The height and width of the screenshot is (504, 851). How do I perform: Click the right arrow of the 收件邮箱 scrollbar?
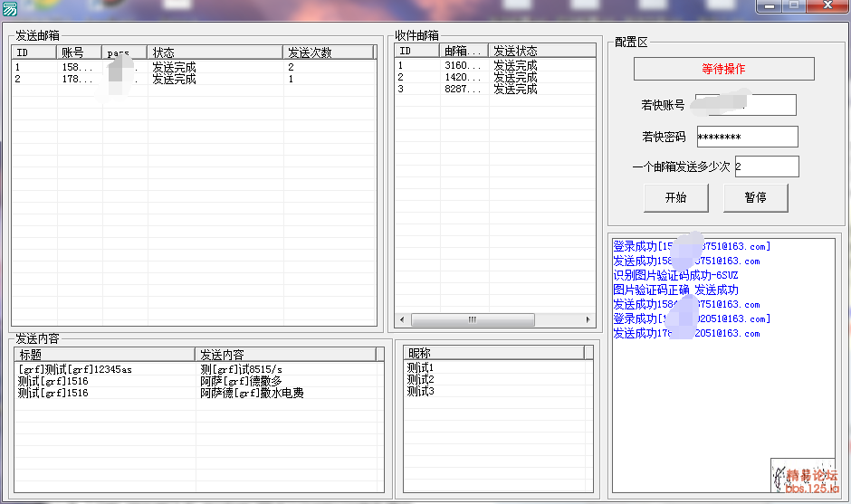tap(588, 320)
